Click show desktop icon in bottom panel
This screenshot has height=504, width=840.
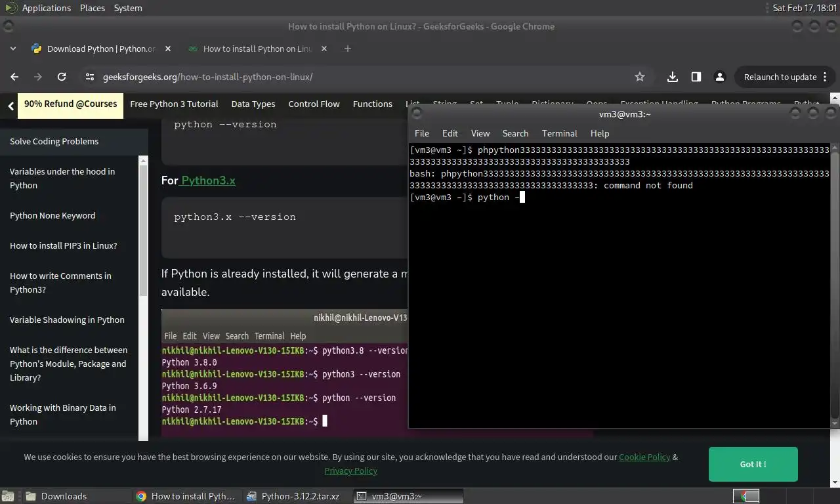[8, 496]
